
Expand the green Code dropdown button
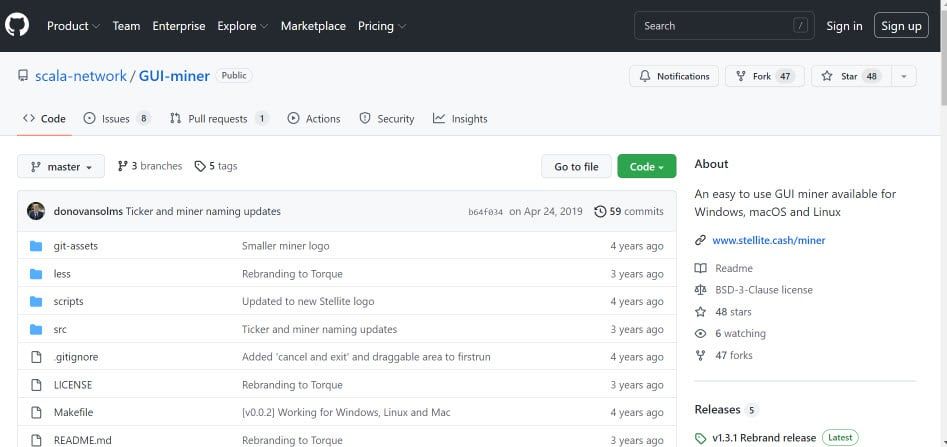tap(647, 166)
